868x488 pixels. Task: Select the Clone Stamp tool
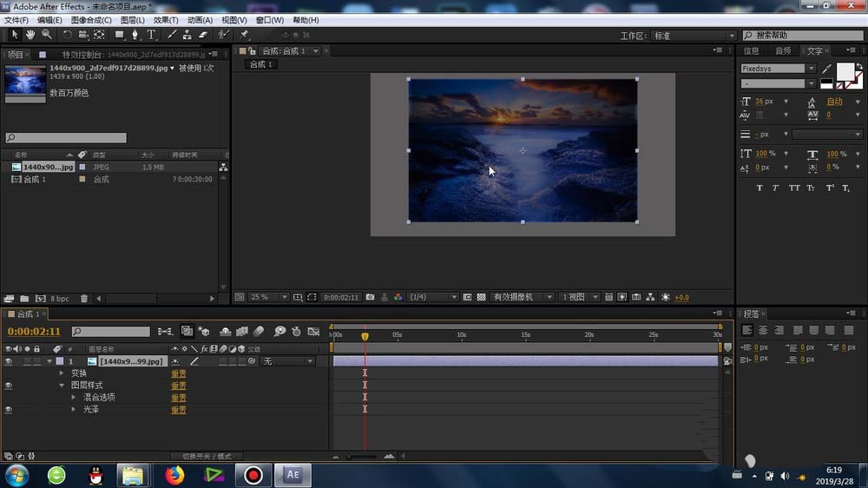click(x=187, y=35)
